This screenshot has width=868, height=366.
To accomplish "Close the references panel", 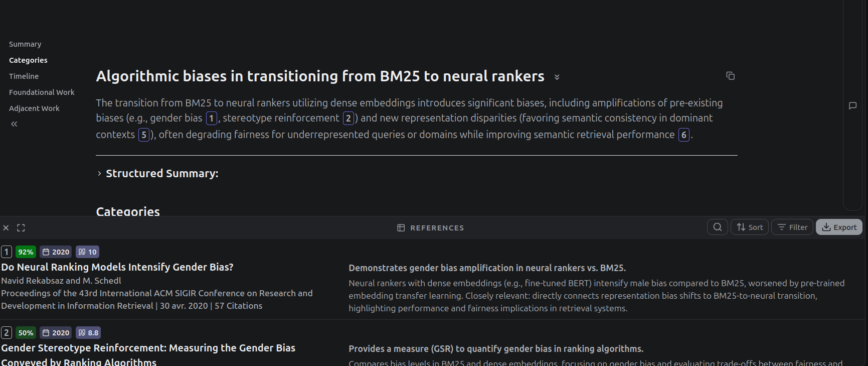I will point(6,228).
